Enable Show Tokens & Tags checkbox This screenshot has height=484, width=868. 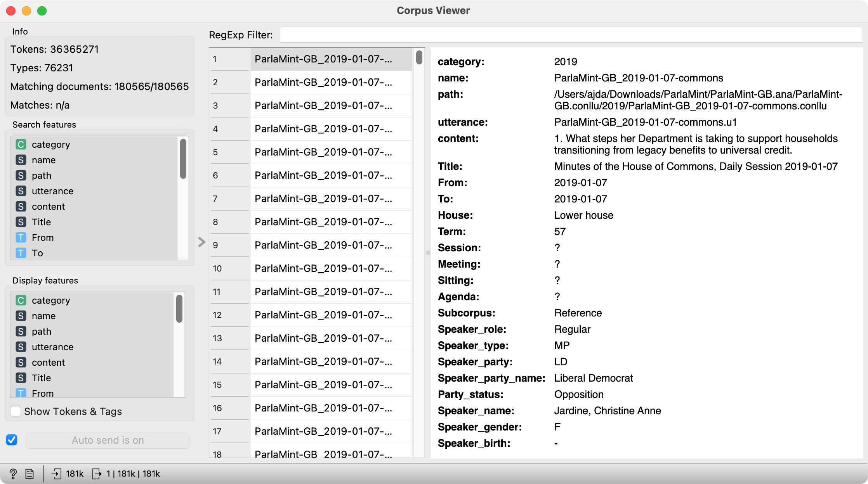16,411
